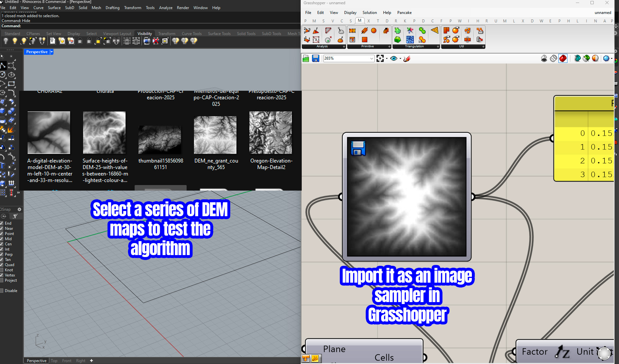
Task: Click the Fillet curve tool
Action: pyautogui.click(x=11, y=93)
